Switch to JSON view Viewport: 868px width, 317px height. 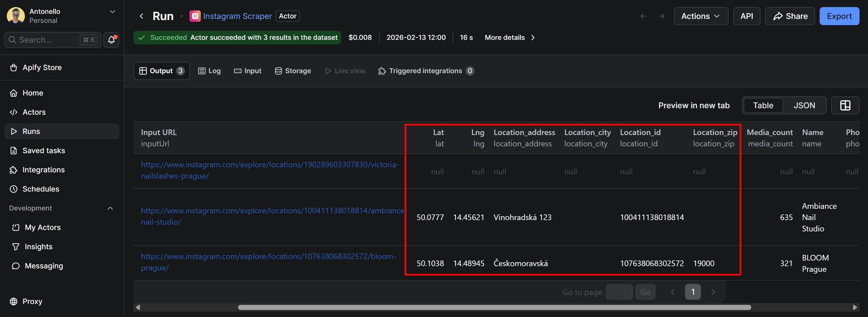[805, 105]
